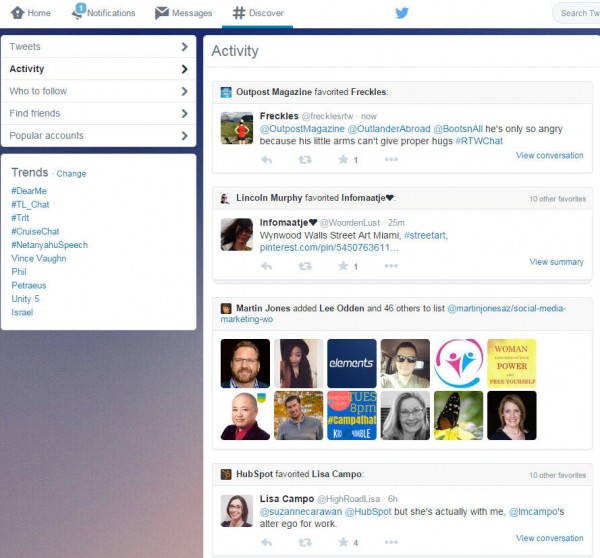Open more options on Freckles tweet
Screen dimensions: 600x558
(391, 159)
